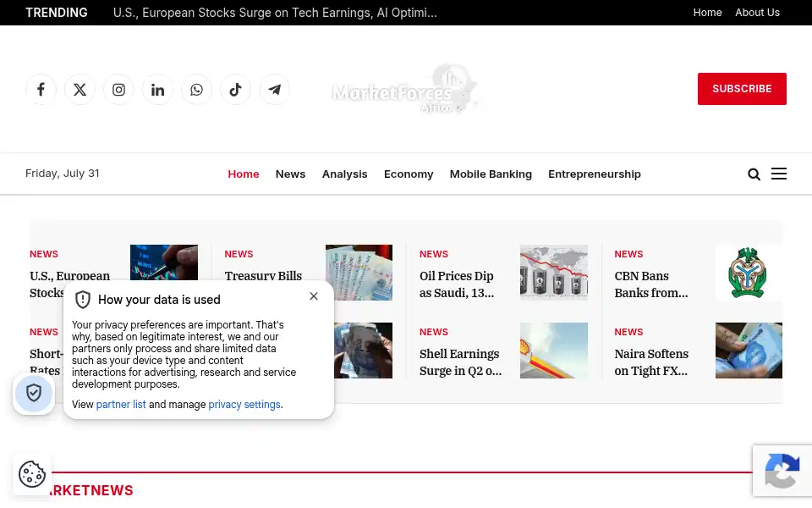Click the MARKETNEWS section heading
Screen dimensions: 812x508
91,490
